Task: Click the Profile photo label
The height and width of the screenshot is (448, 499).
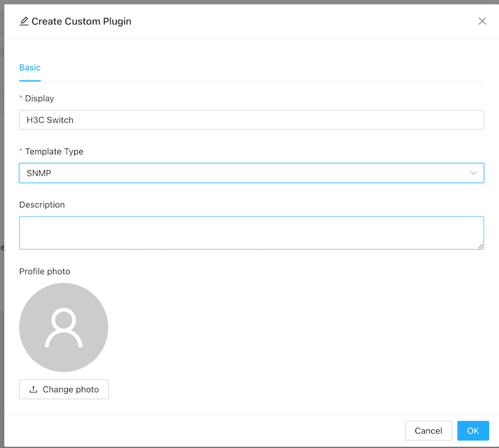Action: (45, 271)
